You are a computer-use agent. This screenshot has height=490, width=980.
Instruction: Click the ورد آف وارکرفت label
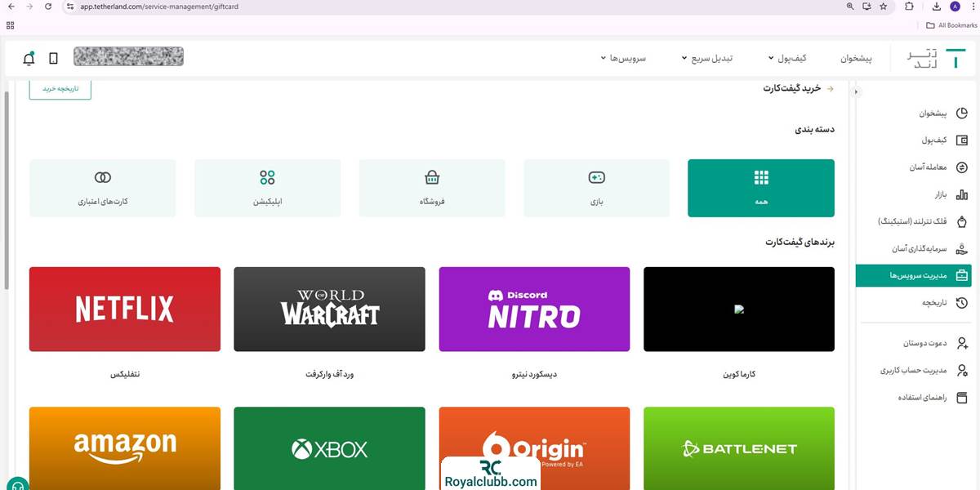pyautogui.click(x=330, y=374)
